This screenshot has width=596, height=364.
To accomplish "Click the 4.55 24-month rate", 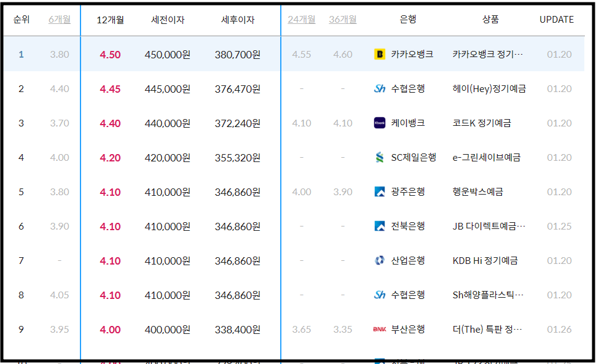I will pyautogui.click(x=302, y=55).
